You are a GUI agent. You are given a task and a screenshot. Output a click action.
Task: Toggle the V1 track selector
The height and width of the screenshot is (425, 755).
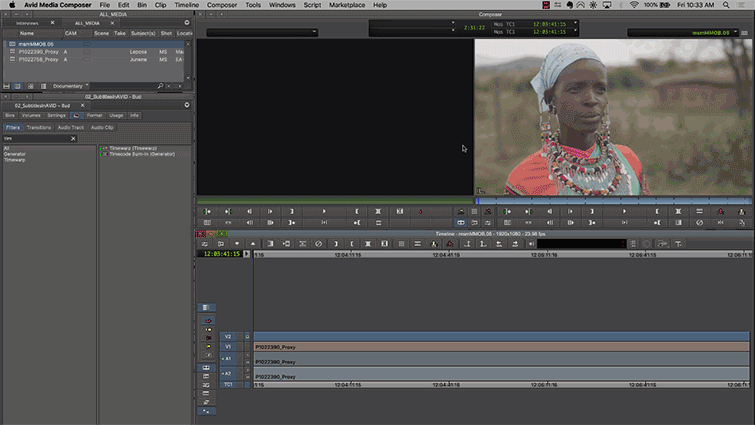227,347
